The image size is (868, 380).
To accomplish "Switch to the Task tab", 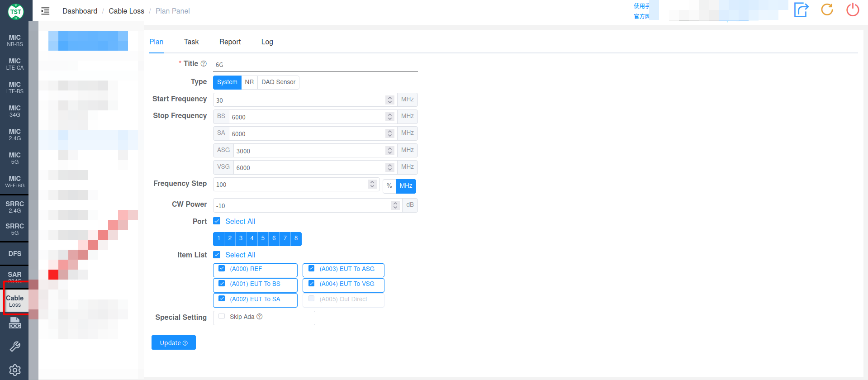I will pyautogui.click(x=191, y=42).
